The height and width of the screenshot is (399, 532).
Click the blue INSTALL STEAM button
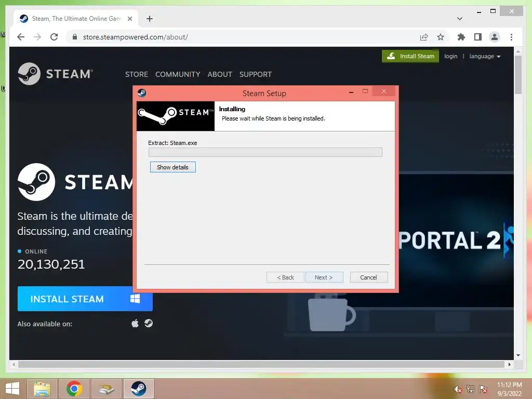click(x=85, y=299)
